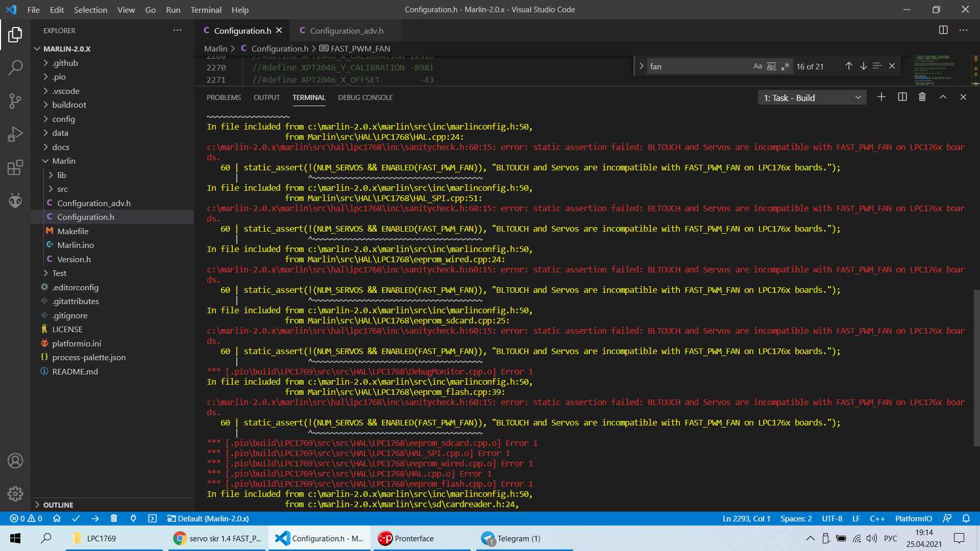
Task: Click Ln 2293, Col 1 cursor position
Action: tap(746, 518)
